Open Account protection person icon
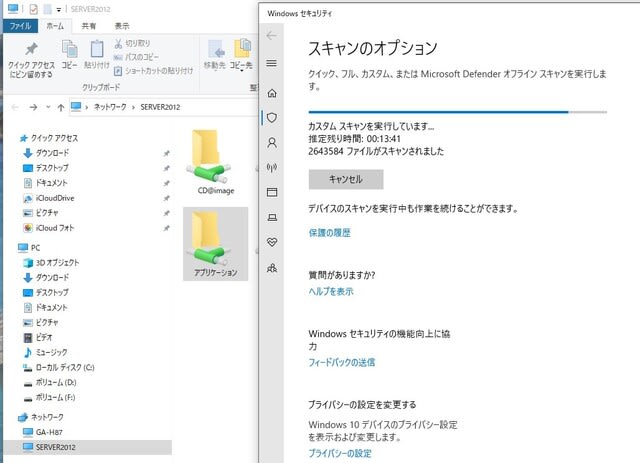This screenshot has width=640, height=463. click(x=272, y=142)
